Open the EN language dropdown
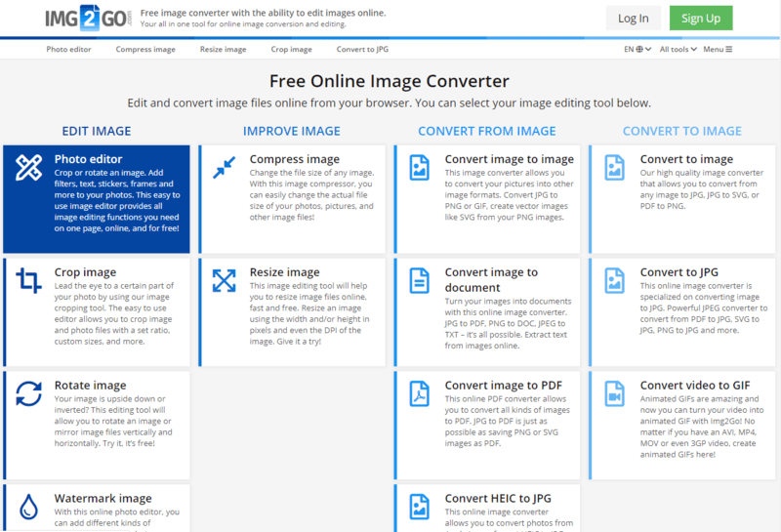Screen dimensions: 781x532 637,50
